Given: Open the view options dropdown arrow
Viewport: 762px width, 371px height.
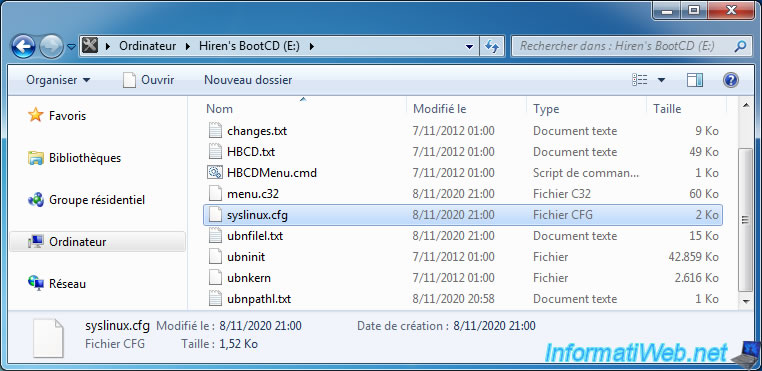Looking at the screenshot, I should 661,80.
